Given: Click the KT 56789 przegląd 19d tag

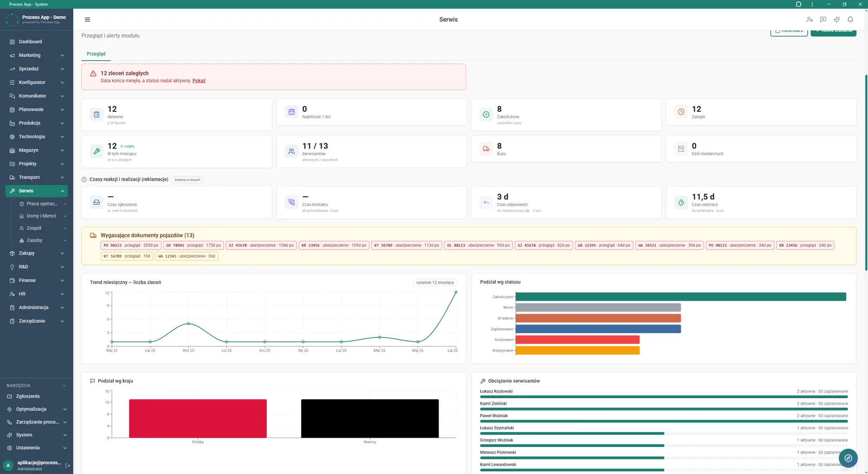Looking at the screenshot, I should [127, 256].
